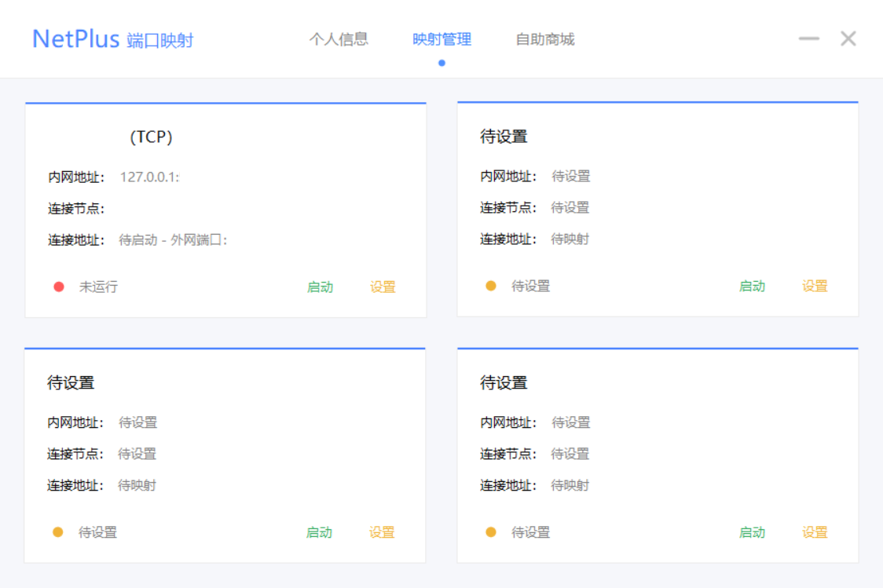Open 设置 in the bottom-left 待设置 card

coord(382,532)
